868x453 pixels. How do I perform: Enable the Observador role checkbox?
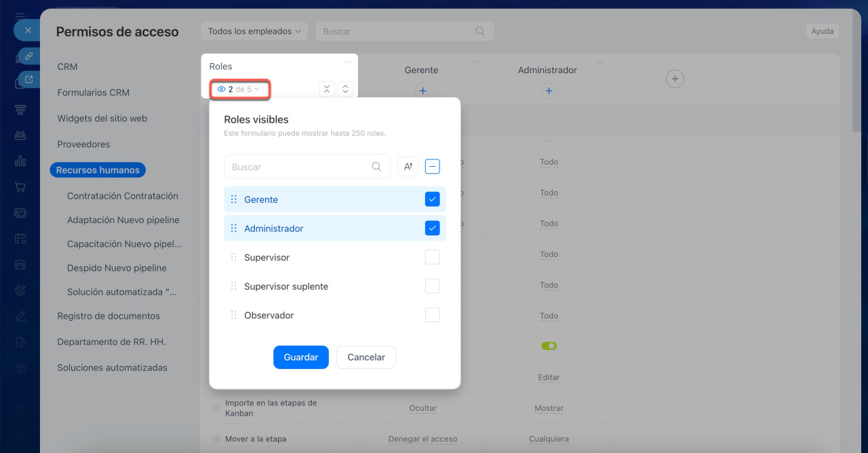click(x=432, y=315)
